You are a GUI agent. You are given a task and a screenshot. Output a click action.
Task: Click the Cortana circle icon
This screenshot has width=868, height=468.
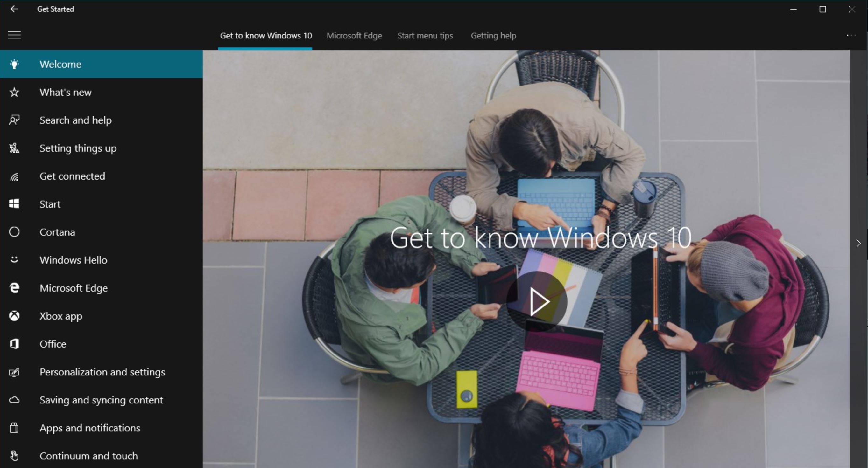(x=14, y=232)
